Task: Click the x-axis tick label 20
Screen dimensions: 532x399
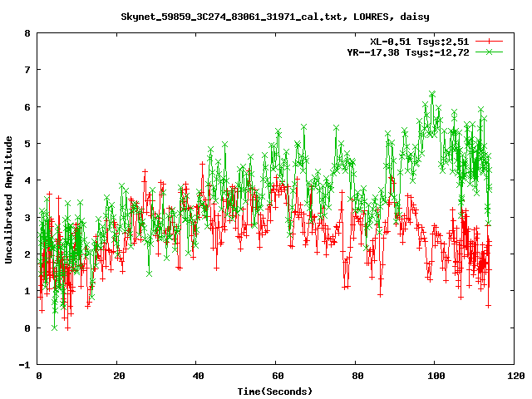Action: point(119,376)
